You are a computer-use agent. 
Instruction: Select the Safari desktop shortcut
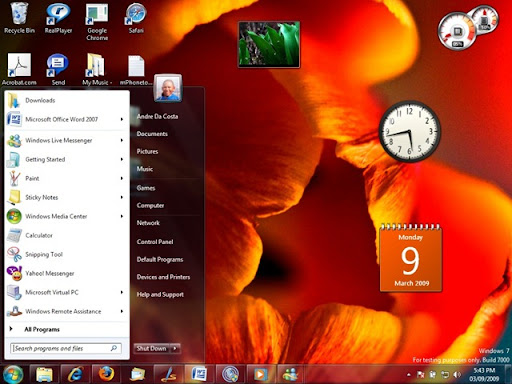pos(136,18)
